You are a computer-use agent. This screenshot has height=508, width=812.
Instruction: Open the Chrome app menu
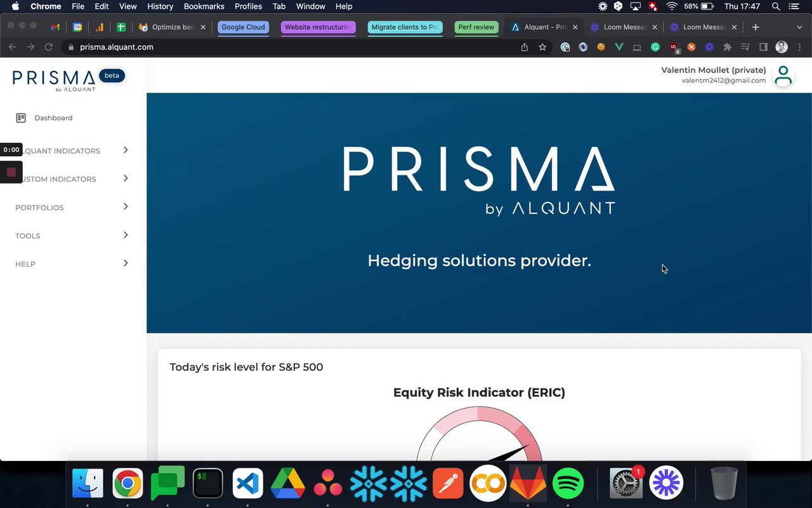(x=46, y=6)
